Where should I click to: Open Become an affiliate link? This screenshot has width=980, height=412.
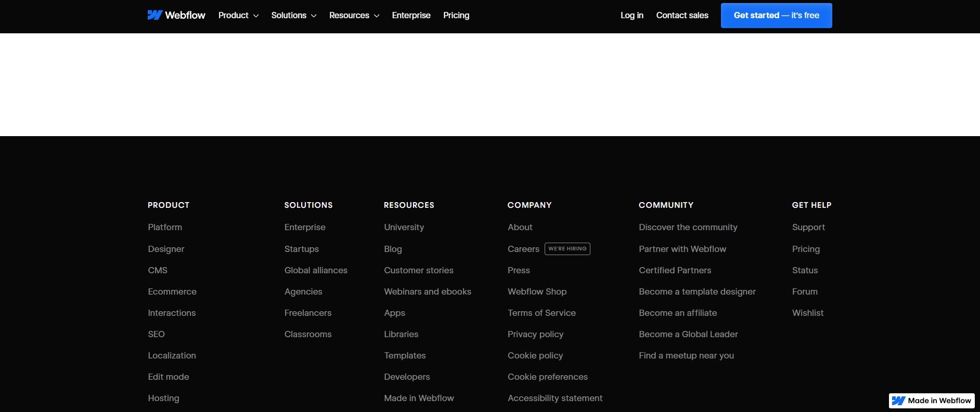pos(678,313)
